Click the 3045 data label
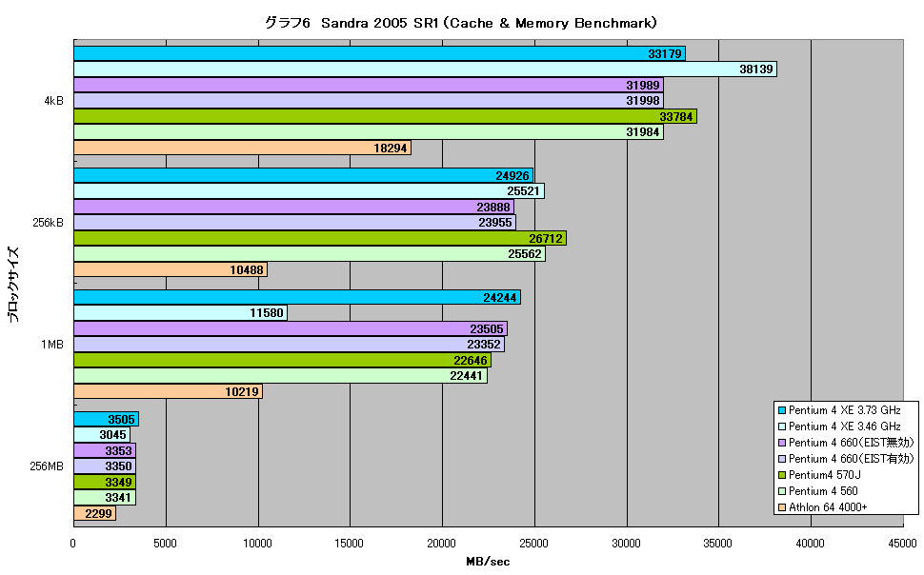The width and height of the screenshot is (924, 575). click(112, 434)
